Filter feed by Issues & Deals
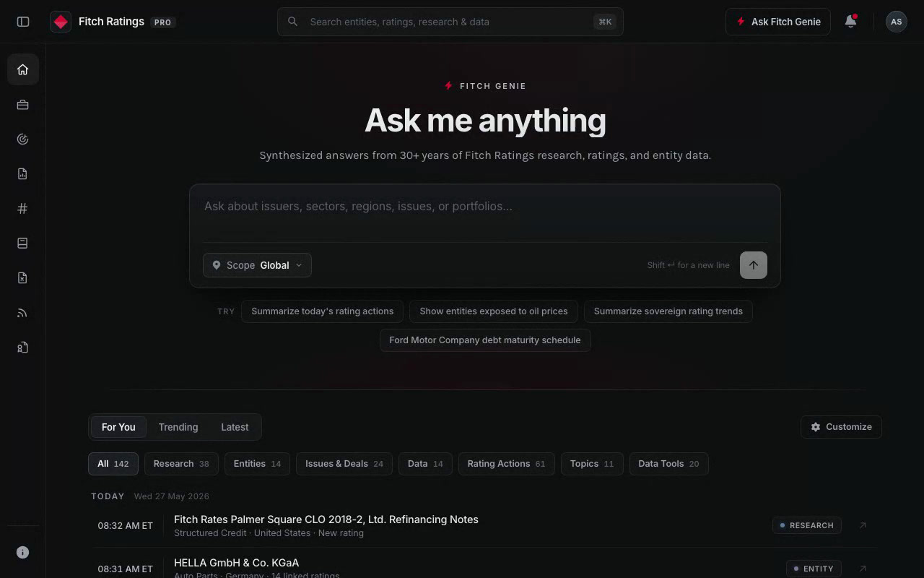This screenshot has height=578, width=924. coord(344,464)
